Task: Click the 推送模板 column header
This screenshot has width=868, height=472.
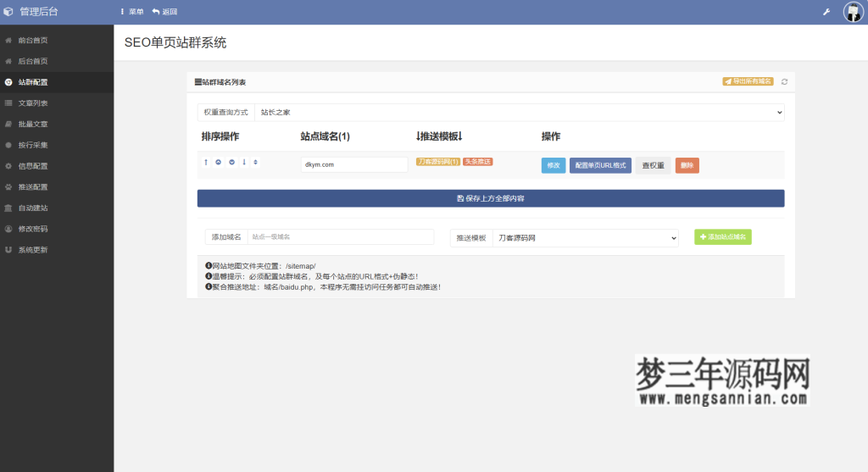Action: [x=439, y=136]
